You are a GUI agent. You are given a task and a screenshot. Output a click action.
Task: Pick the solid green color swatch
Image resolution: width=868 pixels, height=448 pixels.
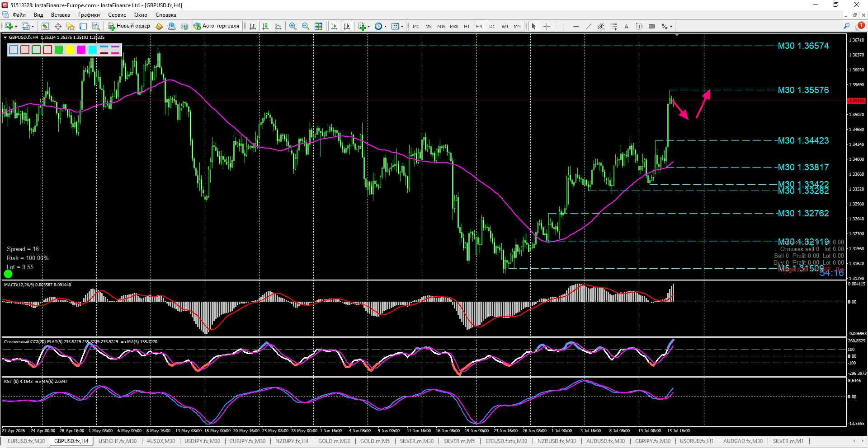[59, 50]
